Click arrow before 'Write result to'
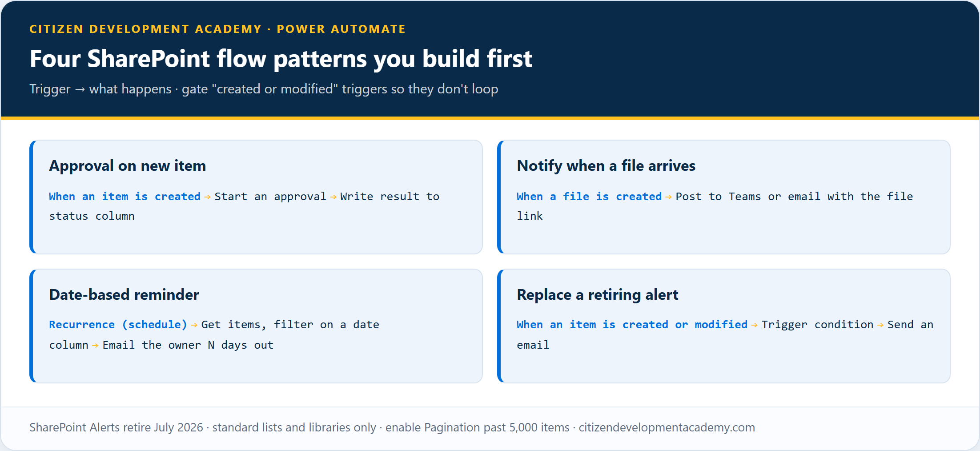This screenshot has width=980, height=451. (x=333, y=197)
